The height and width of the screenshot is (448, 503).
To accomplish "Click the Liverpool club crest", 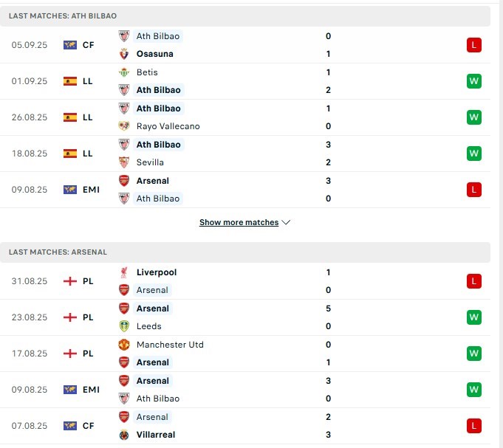I will [124, 272].
